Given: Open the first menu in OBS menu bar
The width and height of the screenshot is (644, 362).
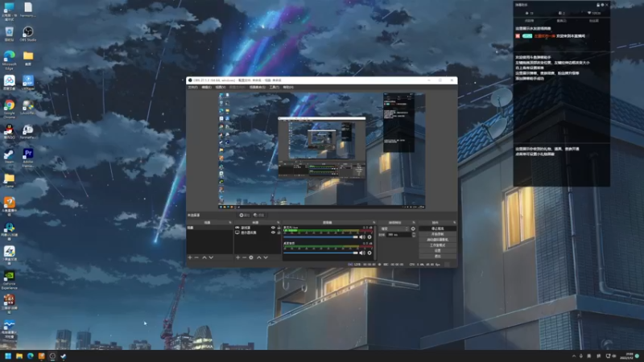Looking at the screenshot, I should click(x=192, y=87).
